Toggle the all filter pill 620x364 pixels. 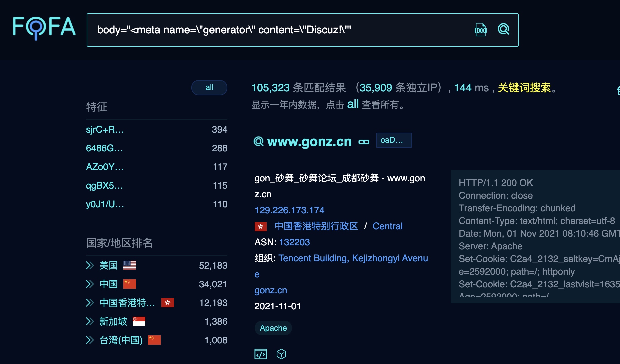pyautogui.click(x=209, y=88)
